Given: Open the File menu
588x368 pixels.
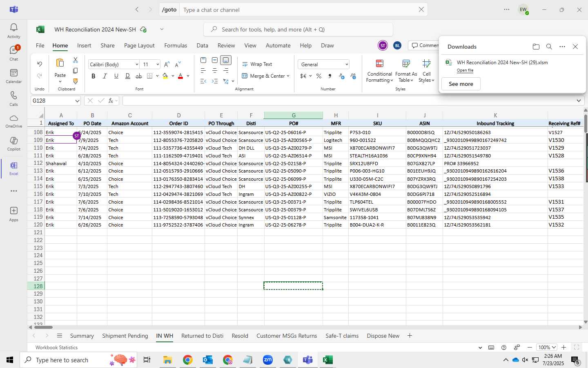Looking at the screenshot, I should 40,45.
